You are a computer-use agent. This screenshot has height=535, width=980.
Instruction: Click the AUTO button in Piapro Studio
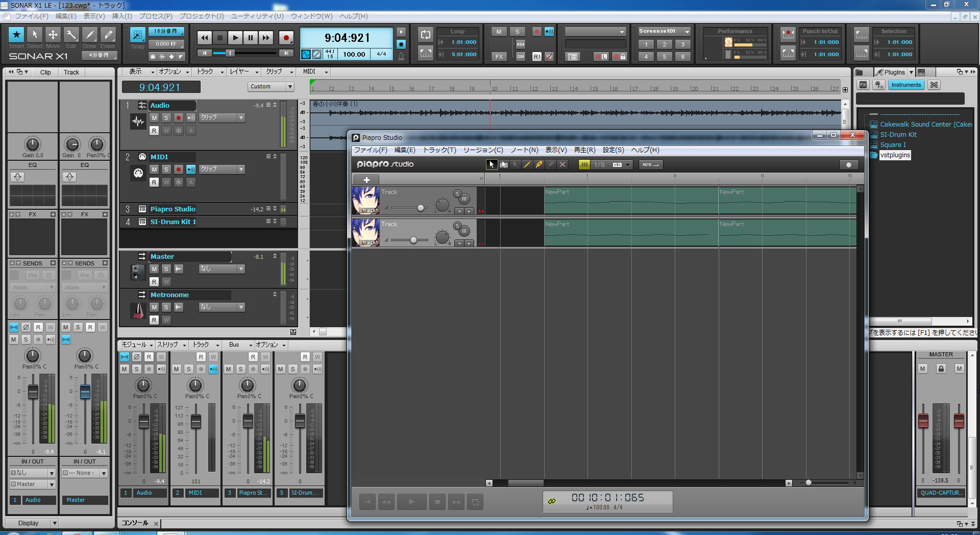pyautogui.click(x=650, y=164)
